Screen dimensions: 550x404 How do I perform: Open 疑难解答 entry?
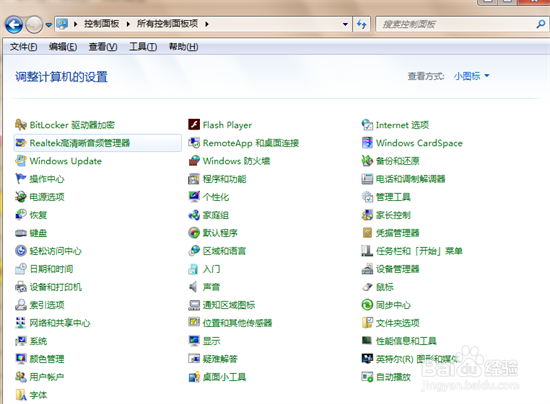point(220,359)
